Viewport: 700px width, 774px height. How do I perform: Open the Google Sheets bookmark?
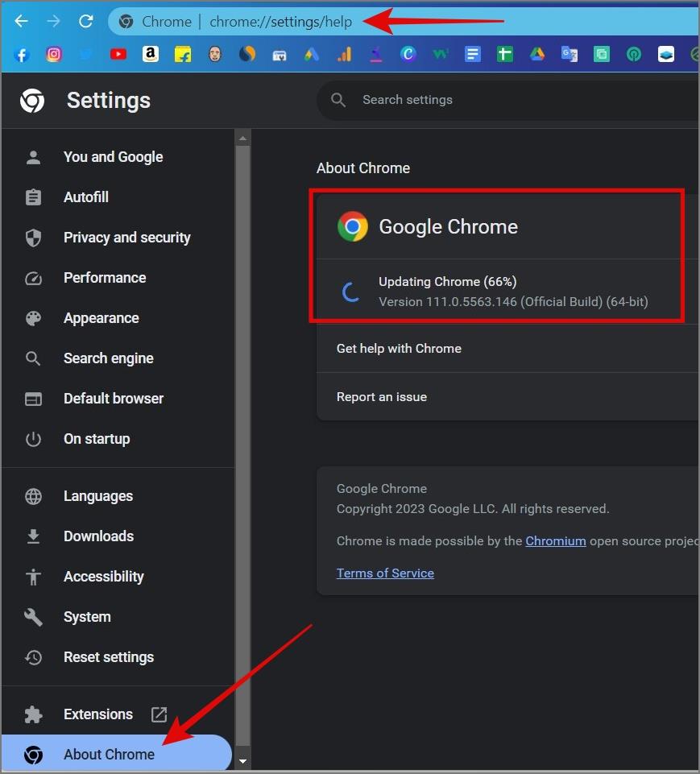(x=504, y=54)
